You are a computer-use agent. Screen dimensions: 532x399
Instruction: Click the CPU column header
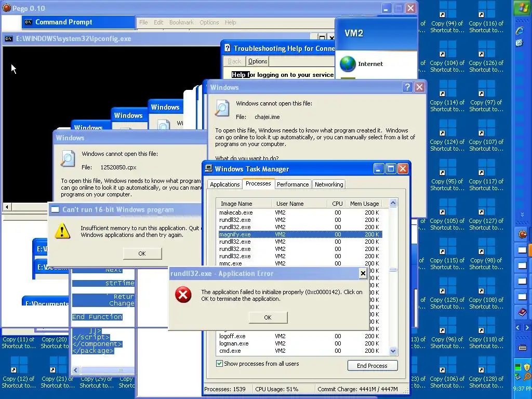(337, 204)
